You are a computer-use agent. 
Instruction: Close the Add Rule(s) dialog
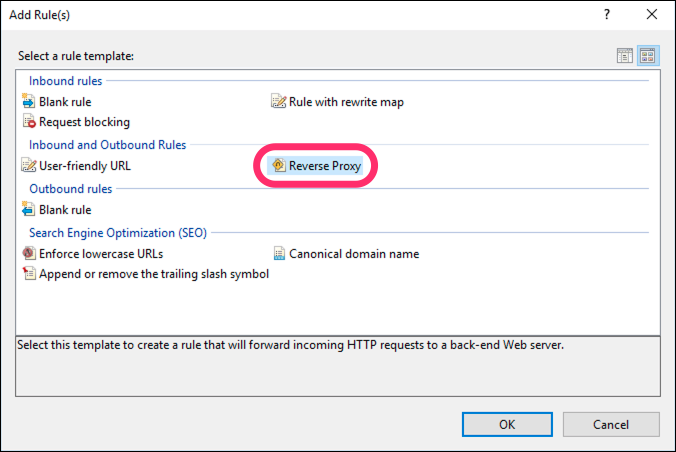coord(651,16)
